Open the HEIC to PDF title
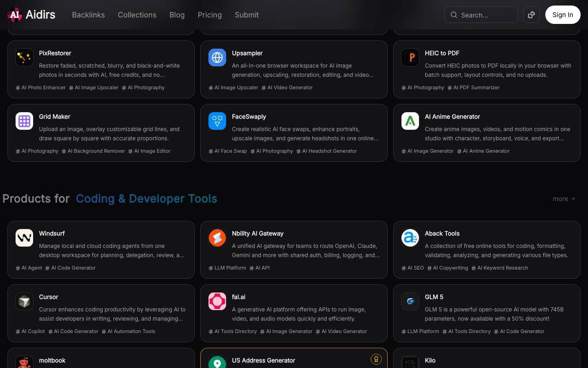The height and width of the screenshot is (368, 588). (442, 53)
